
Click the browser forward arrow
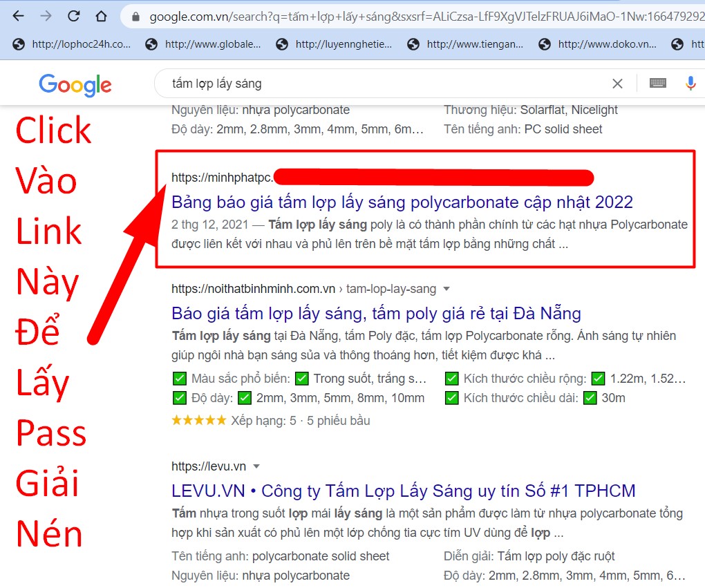46,16
